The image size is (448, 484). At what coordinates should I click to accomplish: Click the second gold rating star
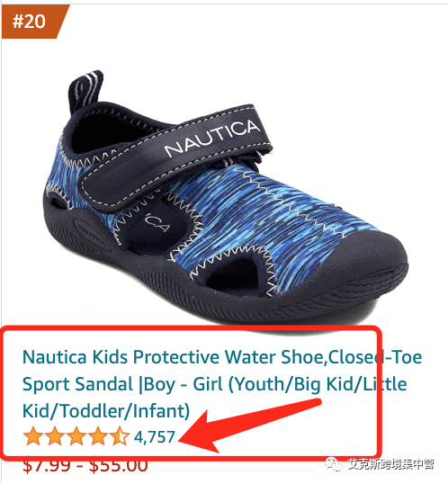coord(54,436)
